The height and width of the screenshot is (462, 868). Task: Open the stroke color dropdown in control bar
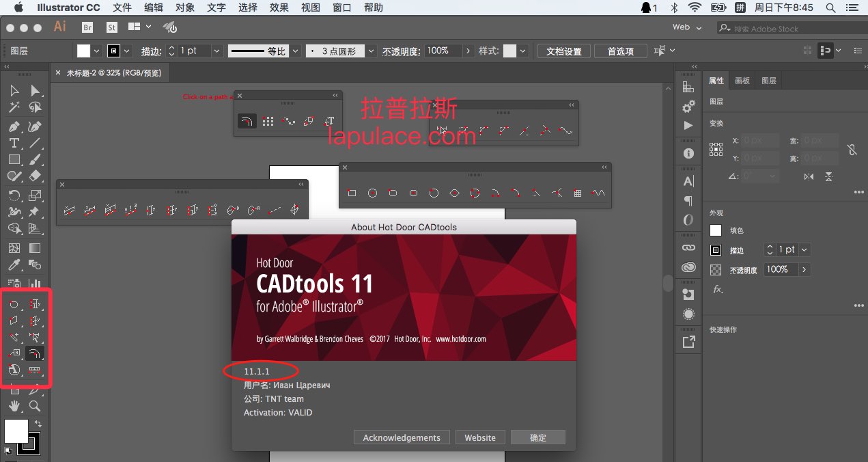click(x=127, y=51)
